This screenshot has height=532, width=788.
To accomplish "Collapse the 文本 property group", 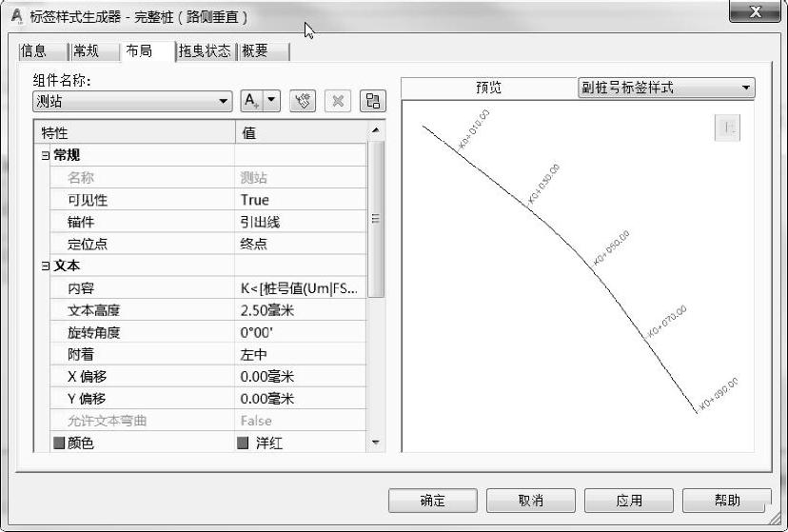I will point(46,266).
